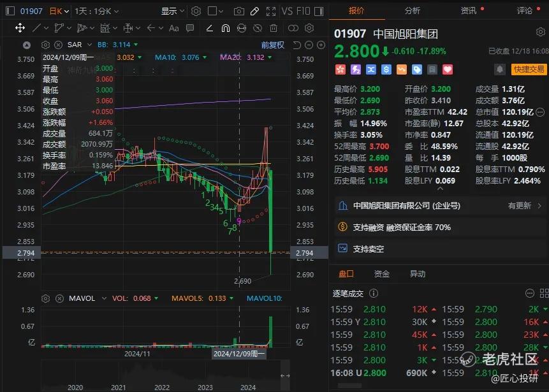Remove the MAVOL indicator

click(59, 298)
